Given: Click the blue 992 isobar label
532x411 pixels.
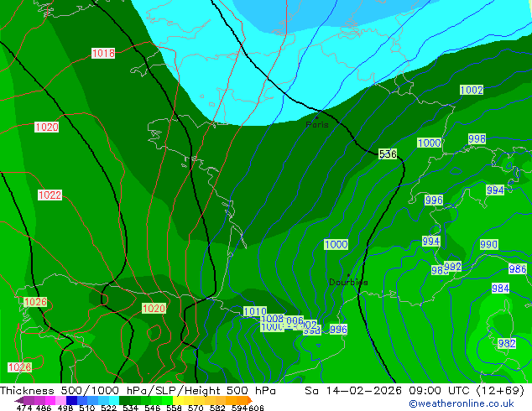Looking at the screenshot, I should [453, 267].
